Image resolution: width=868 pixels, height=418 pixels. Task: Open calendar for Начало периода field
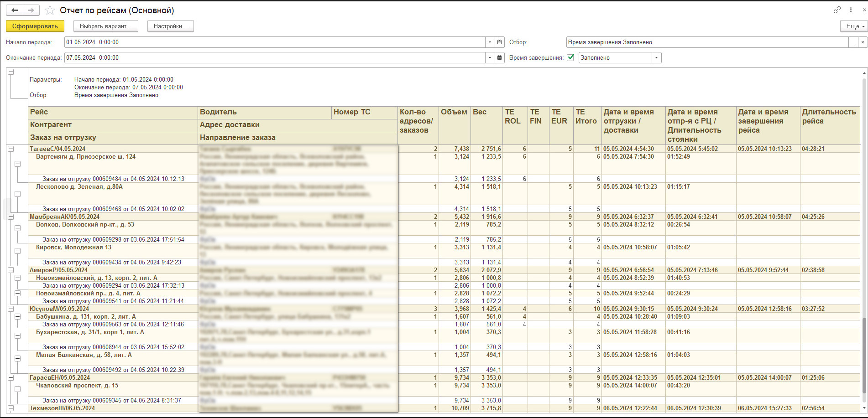click(x=499, y=42)
